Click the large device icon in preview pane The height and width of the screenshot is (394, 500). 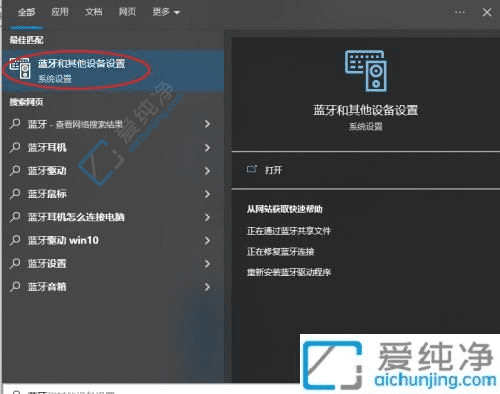tap(366, 71)
